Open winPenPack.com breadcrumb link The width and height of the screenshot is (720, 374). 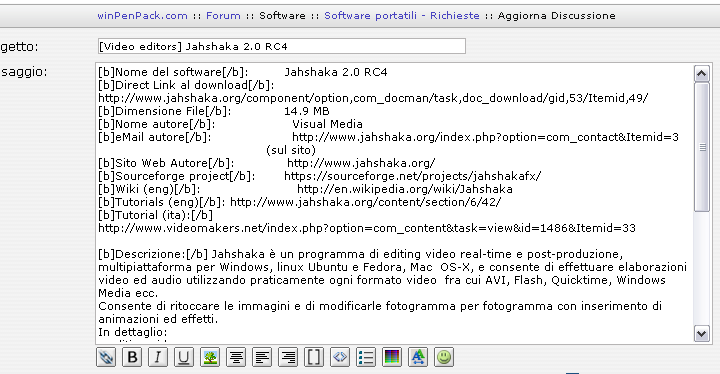[142, 16]
